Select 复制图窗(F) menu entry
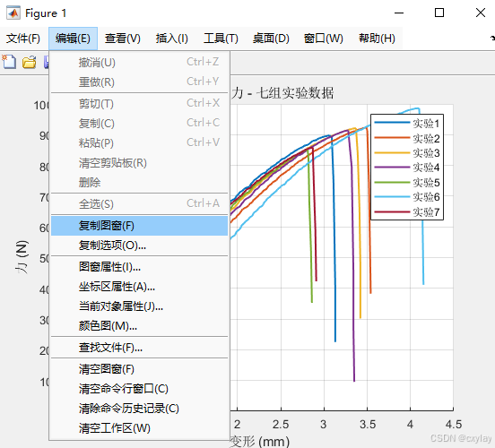Screen dimensions: 495x448 pos(139,226)
